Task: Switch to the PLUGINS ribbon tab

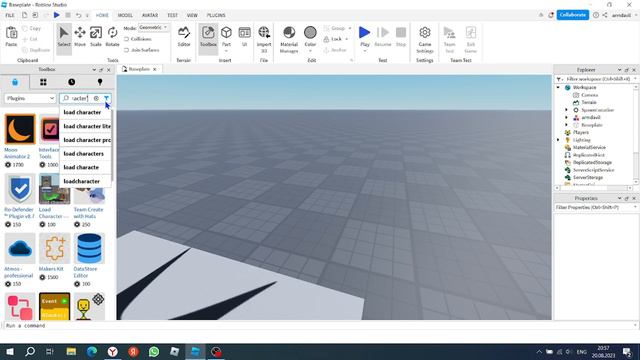Action: (x=216, y=15)
